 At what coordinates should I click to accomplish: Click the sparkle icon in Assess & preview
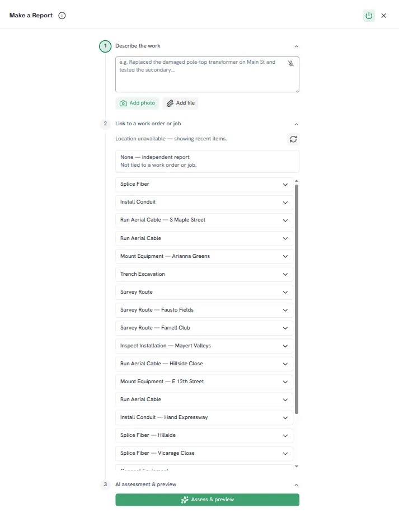pos(185,500)
